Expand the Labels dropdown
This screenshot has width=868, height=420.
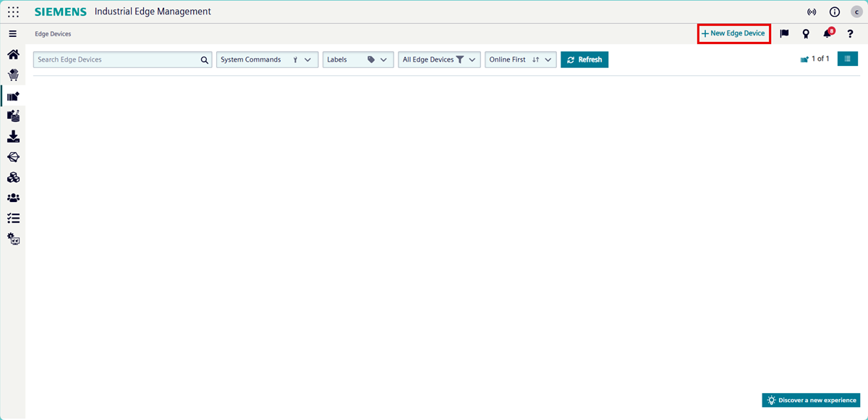[x=358, y=60]
